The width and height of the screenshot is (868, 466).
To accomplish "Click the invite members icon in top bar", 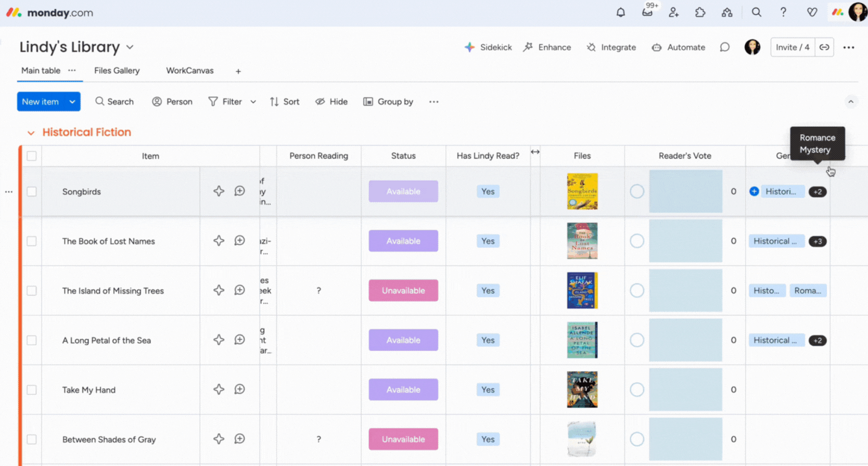I will pyautogui.click(x=673, y=12).
